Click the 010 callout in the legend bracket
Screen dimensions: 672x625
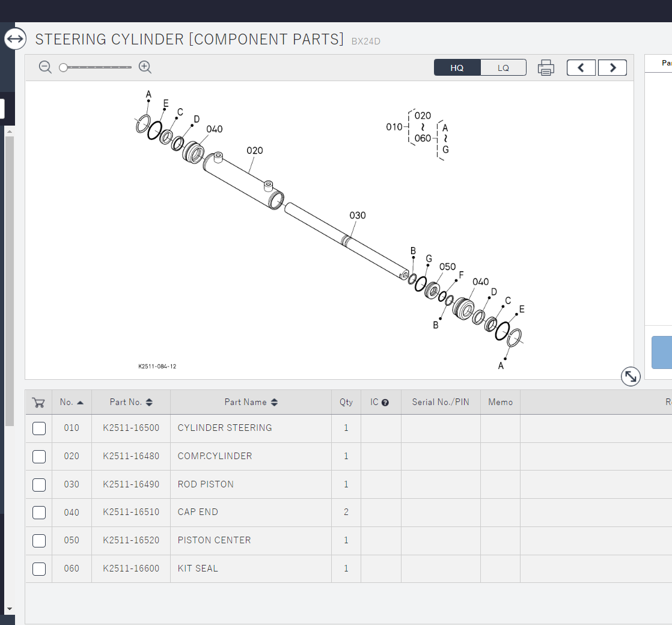click(394, 127)
